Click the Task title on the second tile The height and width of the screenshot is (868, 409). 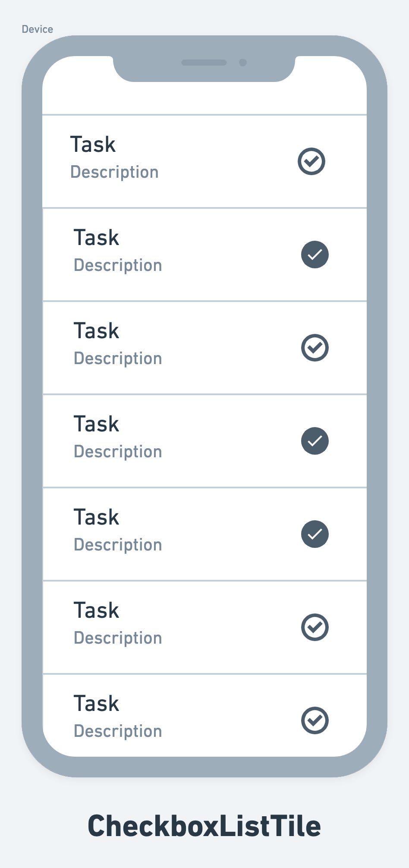point(96,237)
